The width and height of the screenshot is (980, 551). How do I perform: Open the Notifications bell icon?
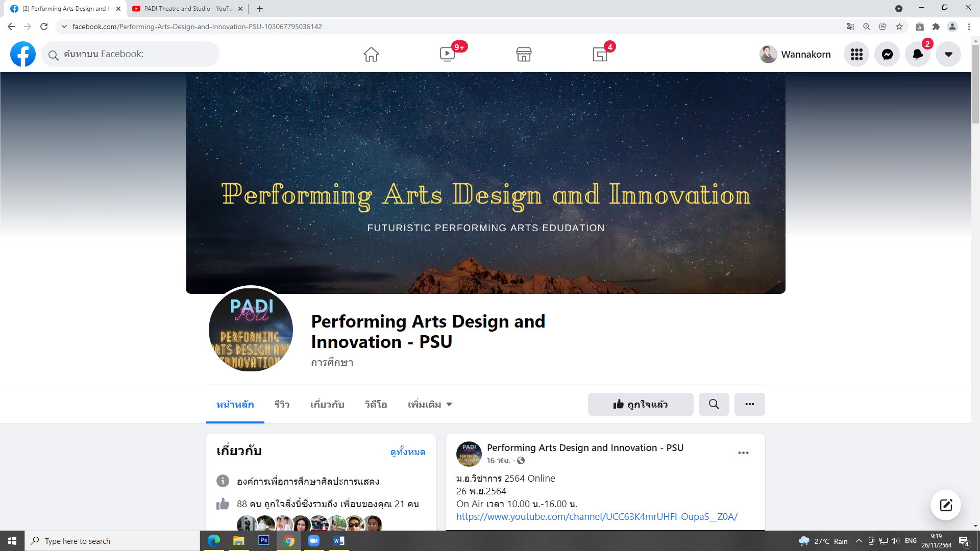click(918, 54)
